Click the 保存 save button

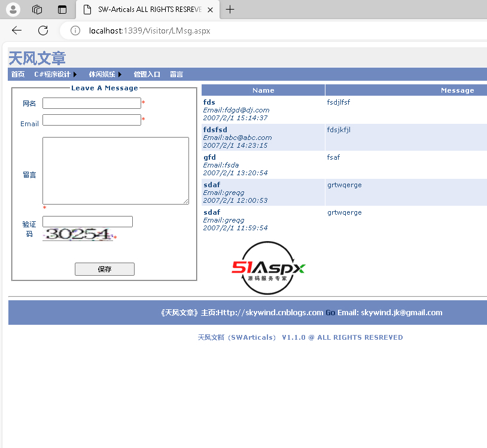(x=105, y=269)
